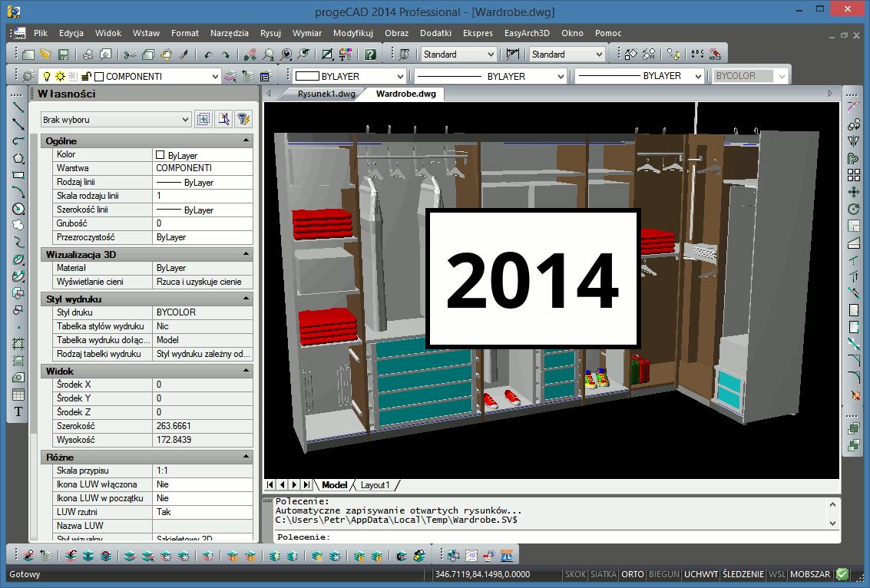Click the Open file folder icon
This screenshot has height=588, width=870.
[x=45, y=55]
